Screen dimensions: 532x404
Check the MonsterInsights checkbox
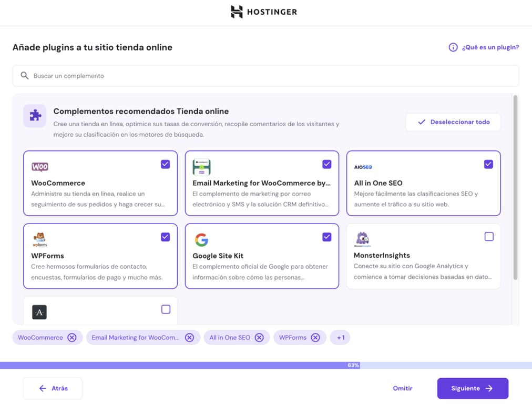(489, 237)
